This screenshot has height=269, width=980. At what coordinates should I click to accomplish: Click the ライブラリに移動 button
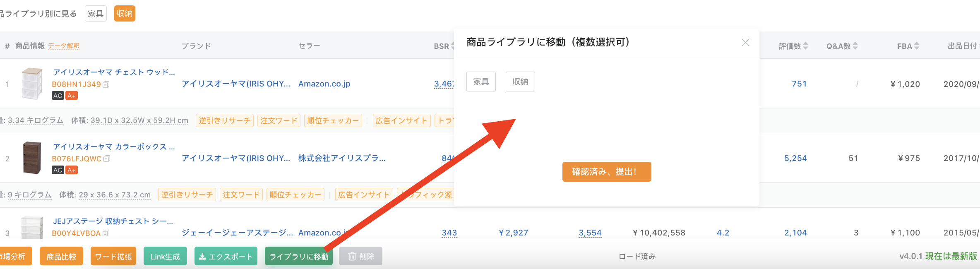pyautogui.click(x=299, y=256)
